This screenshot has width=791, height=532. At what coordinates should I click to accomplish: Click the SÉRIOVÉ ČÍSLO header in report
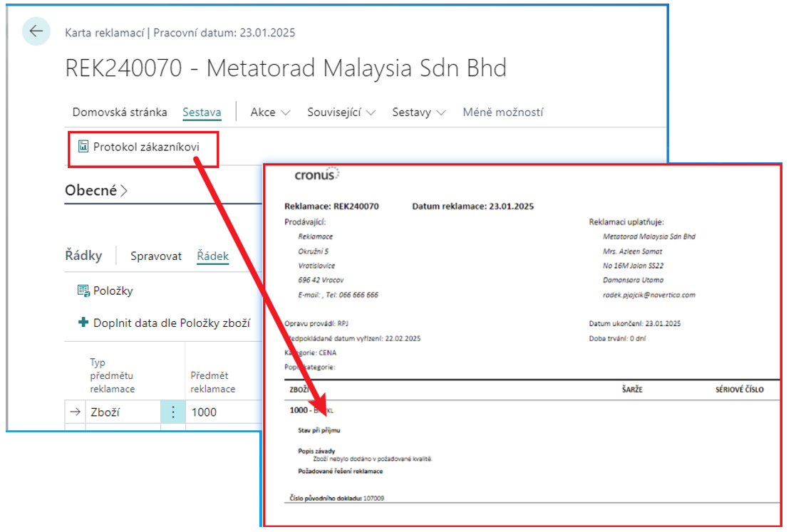(739, 390)
